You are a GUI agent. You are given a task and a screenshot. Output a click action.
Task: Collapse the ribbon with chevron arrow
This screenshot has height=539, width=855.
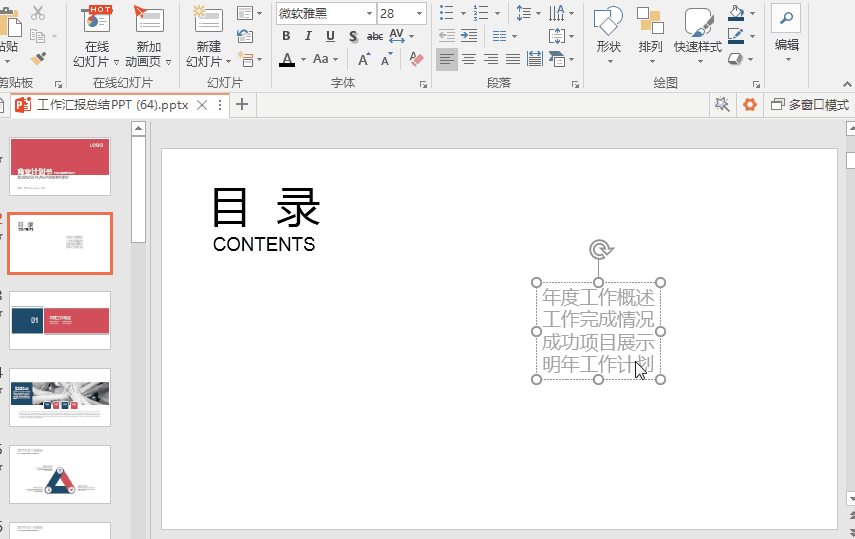(847, 84)
